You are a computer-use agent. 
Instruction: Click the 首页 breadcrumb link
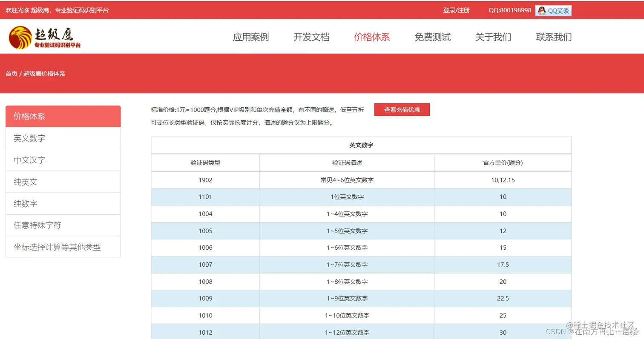coord(11,74)
